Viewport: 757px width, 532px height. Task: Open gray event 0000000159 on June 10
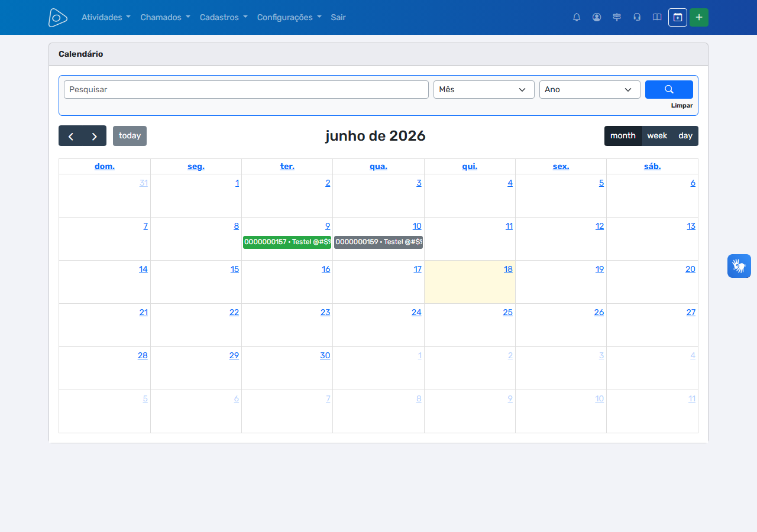click(x=378, y=242)
